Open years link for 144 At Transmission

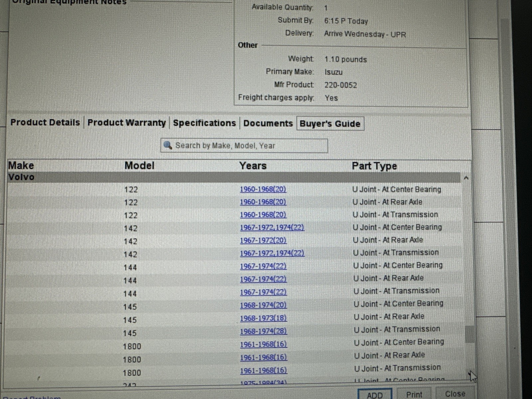pyautogui.click(x=263, y=292)
